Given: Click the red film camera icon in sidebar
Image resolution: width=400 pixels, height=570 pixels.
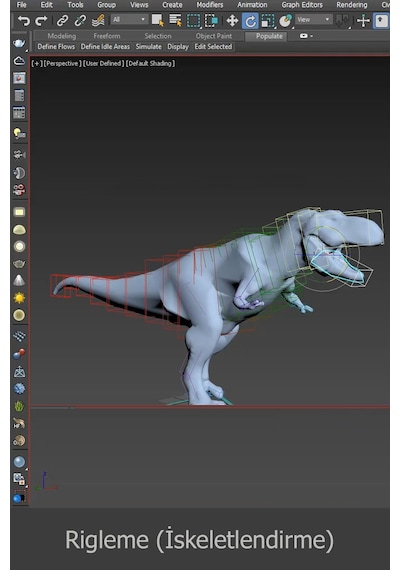Looking at the screenshot, I should pos(19,190).
